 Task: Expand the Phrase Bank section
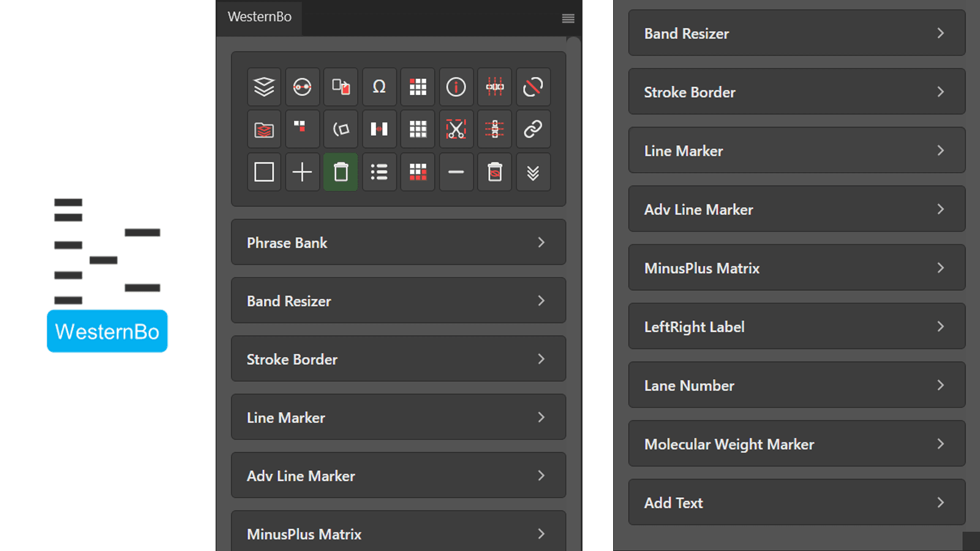pos(398,242)
